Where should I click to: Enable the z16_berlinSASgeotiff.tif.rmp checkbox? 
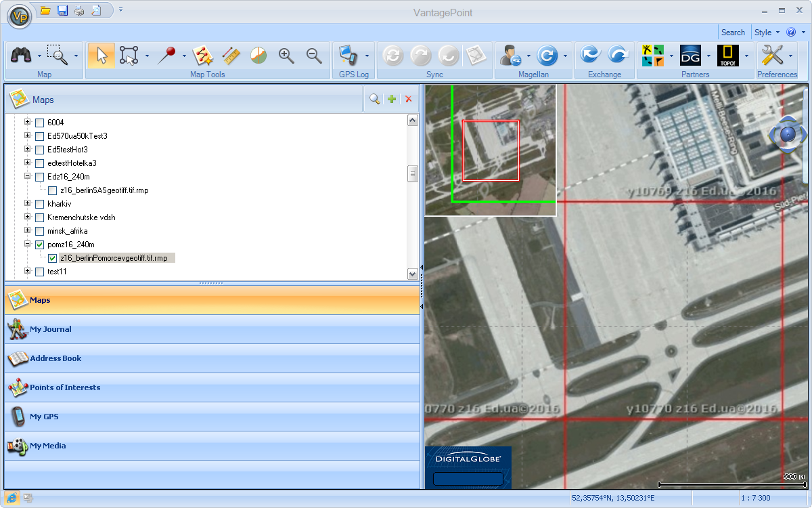(53, 190)
